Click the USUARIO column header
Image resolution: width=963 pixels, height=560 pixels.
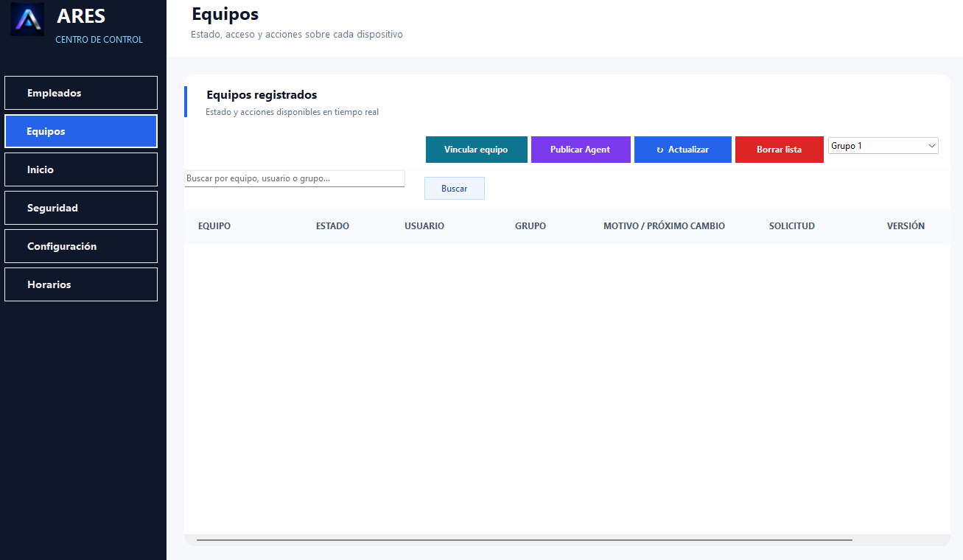tap(424, 226)
